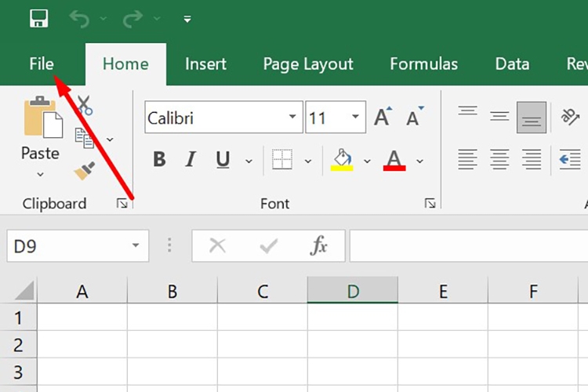Switch to the Insert tab
Viewport: 588px width, 392px height.
click(205, 64)
